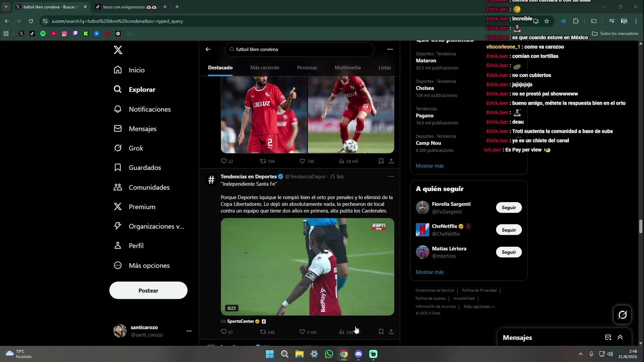Follow Matías Lértora

point(509,252)
